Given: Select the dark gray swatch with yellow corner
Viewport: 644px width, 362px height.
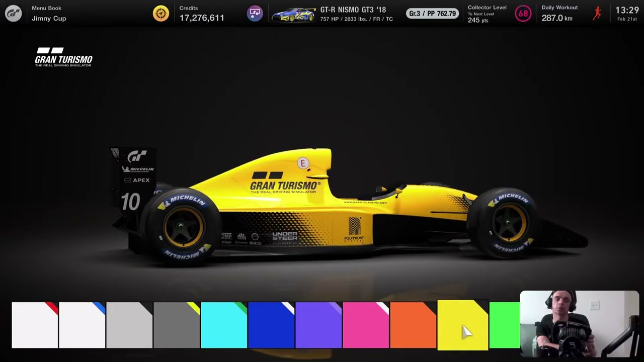Looking at the screenshot, I should [x=177, y=325].
